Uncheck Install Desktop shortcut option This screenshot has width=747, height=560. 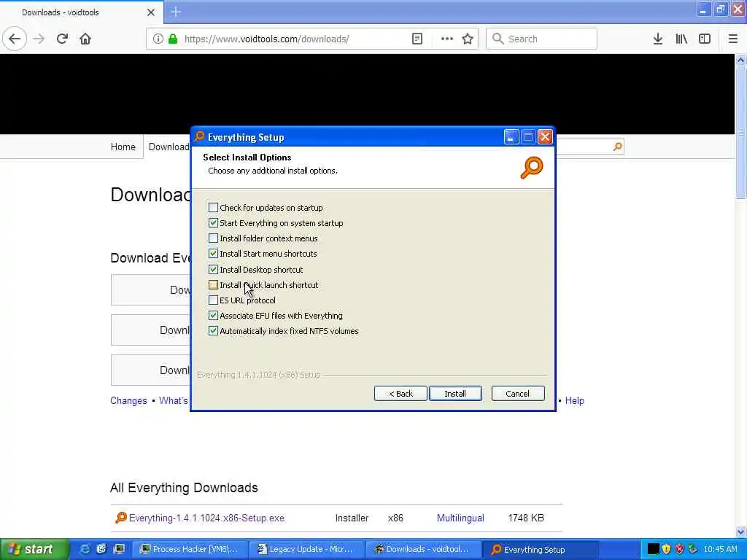coord(214,270)
